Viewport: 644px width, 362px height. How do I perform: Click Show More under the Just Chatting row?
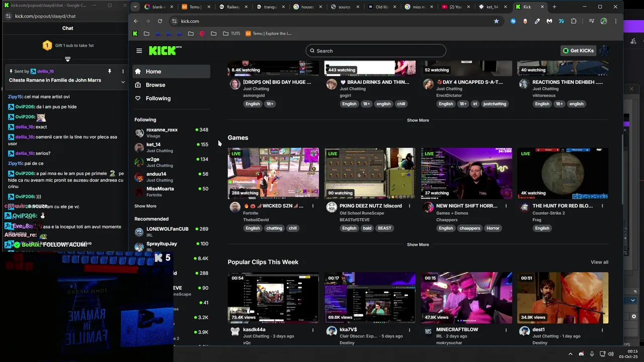(x=418, y=120)
